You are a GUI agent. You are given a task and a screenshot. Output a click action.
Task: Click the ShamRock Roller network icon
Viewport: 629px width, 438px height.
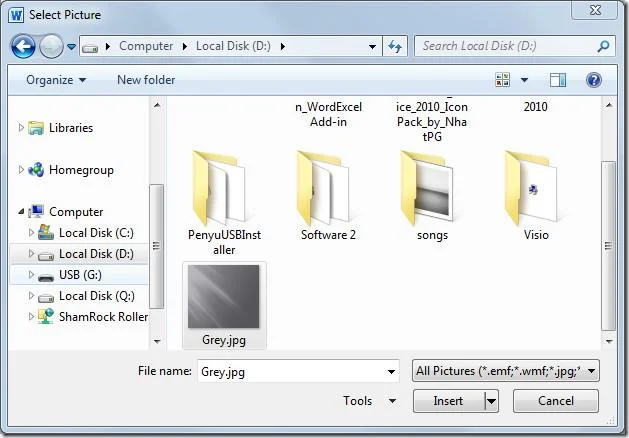point(46,316)
